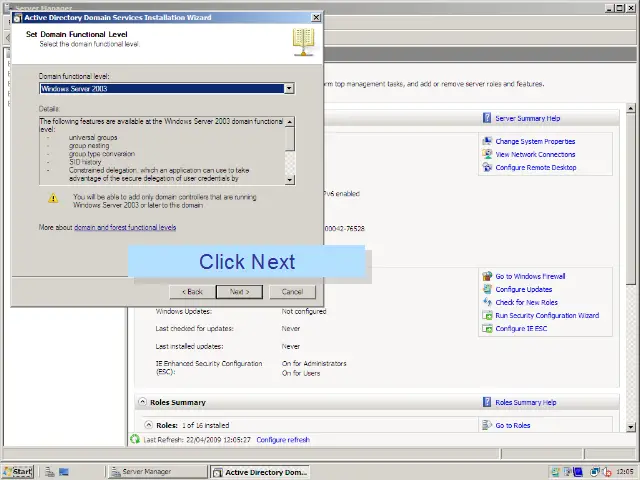Click the Go to Windows Firewall icon

(x=487, y=276)
